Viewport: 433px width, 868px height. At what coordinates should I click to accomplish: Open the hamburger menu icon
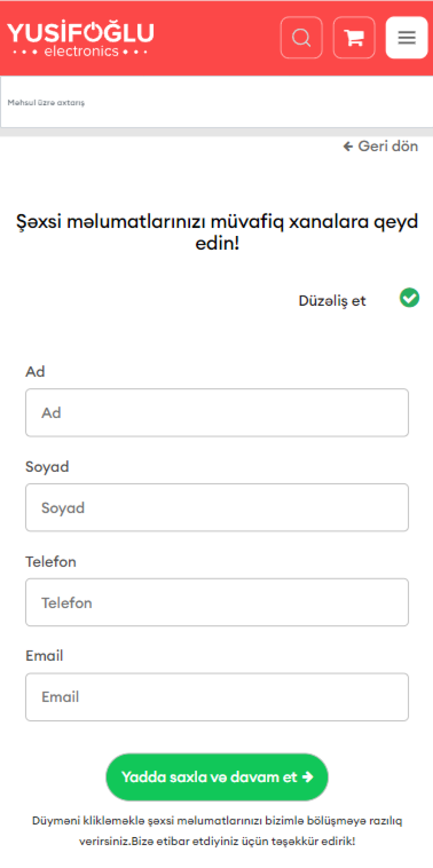click(406, 37)
